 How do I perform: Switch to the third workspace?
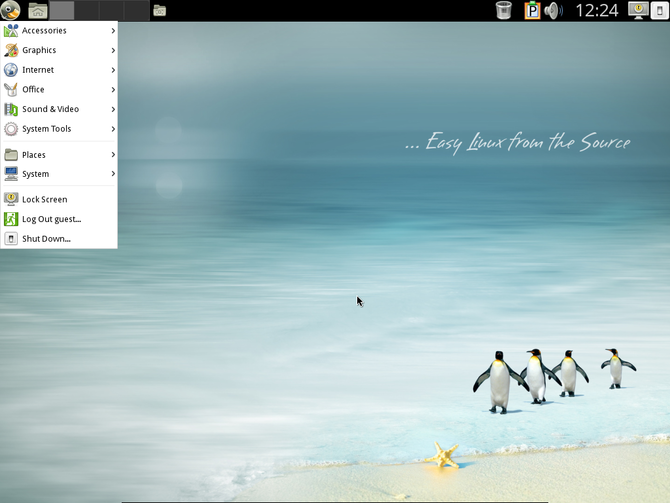coord(112,10)
